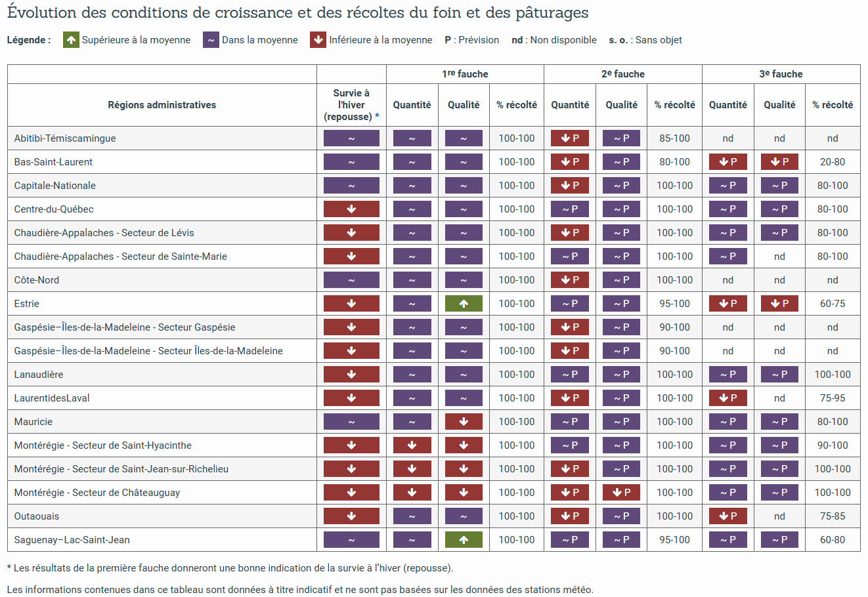The height and width of the screenshot is (597, 868).
Task: Click the Régions administratives column header
Action: (x=162, y=105)
